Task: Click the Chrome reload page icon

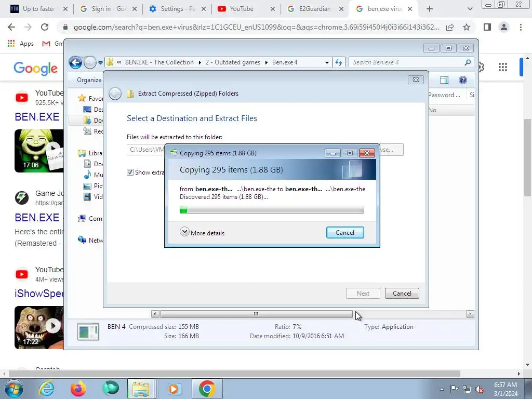Action: point(45,27)
